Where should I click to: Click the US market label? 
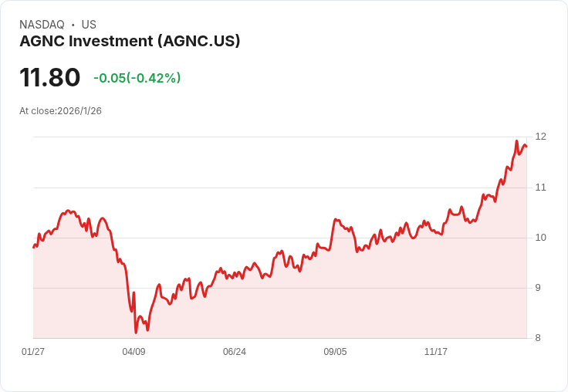89,25
